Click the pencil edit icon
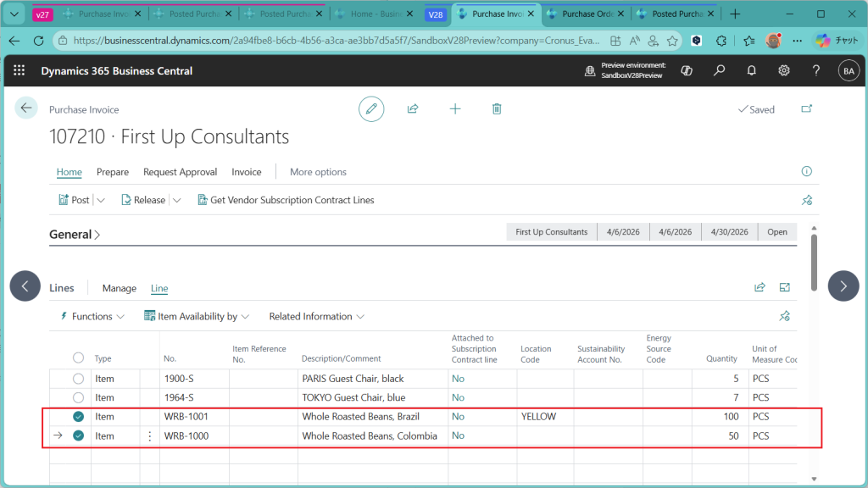 pyautogui.click(x=370, y=108)
